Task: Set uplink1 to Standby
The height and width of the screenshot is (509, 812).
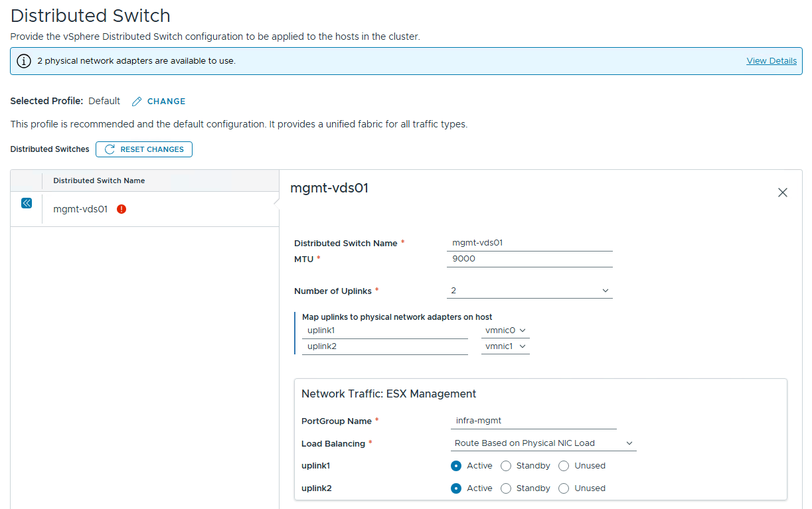Action: coord(506,466)
